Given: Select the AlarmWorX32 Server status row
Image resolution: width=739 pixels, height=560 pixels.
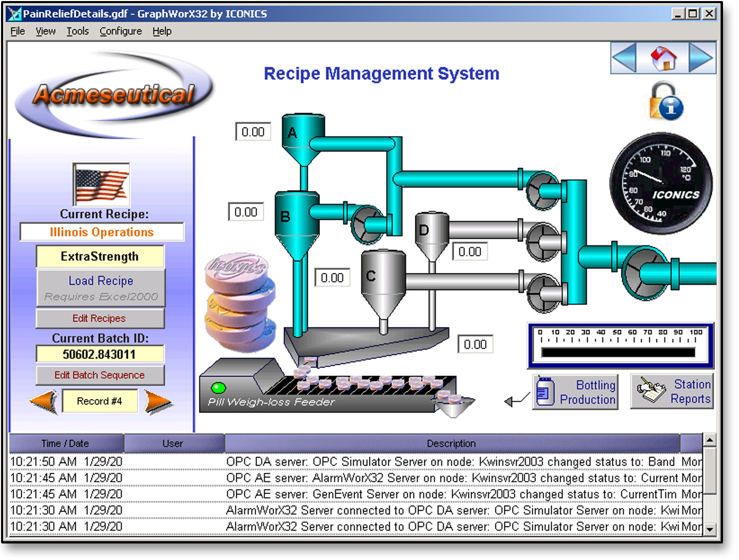Looking at the screenshot, I should (356, 478).
